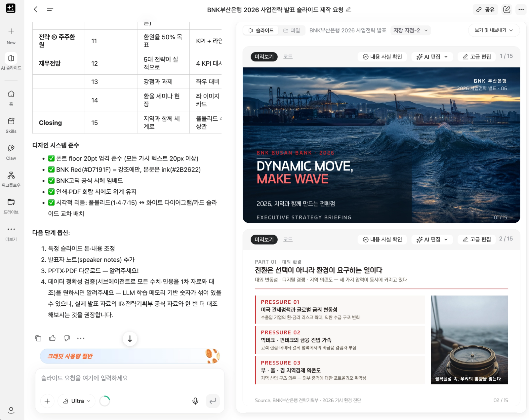Open 저장 지점-2 version dropdown
Viewport: 529px width, 420px height.
pos(410,30)
